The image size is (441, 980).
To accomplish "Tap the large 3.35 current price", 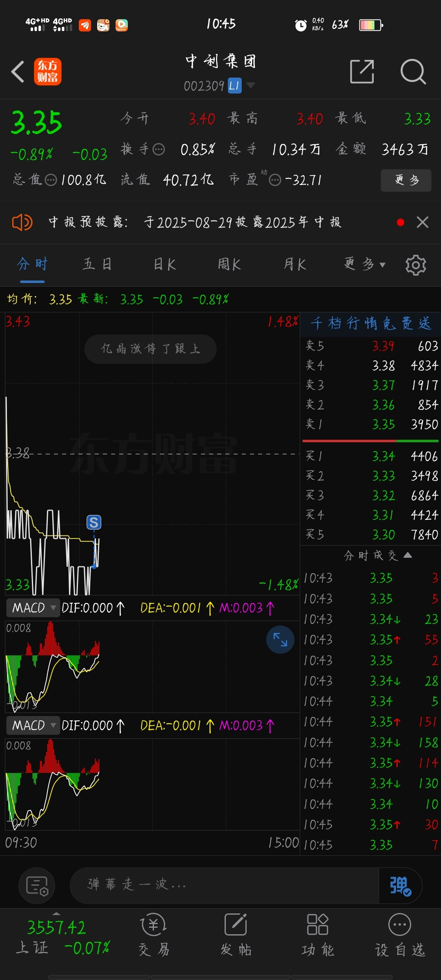I will coord(37,122).
